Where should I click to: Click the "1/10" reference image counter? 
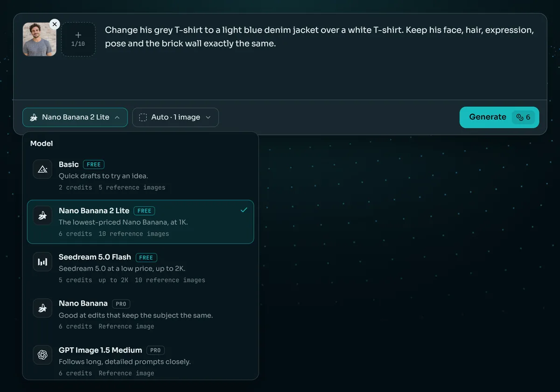click(x=78, y=44)
